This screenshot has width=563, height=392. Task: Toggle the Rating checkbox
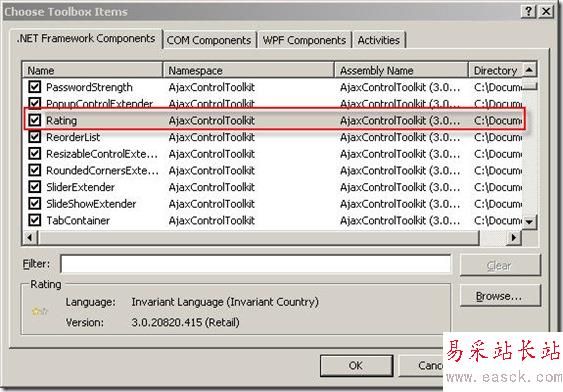click(34, 120)
